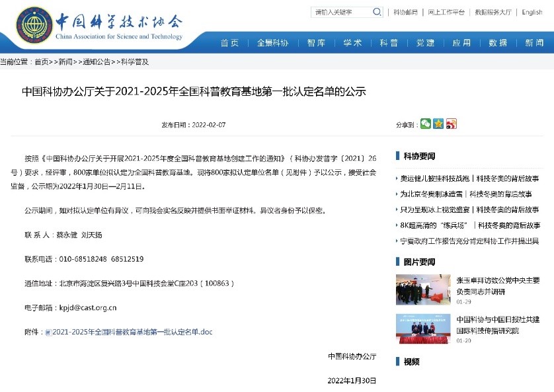This screenshot has width=554, height=392.
Task: Open news item 宁夏政府工作报告充分肯定科协工作
Action: coord(469,241)
